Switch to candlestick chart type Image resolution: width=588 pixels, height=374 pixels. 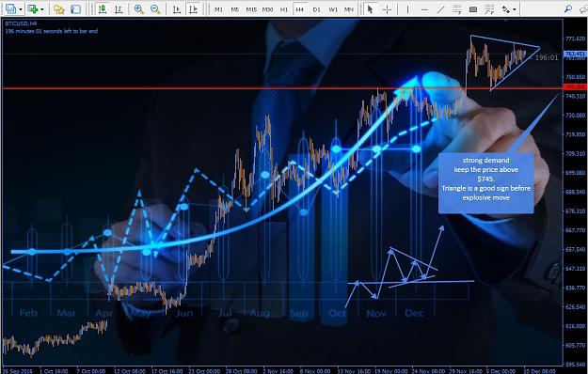click(102, 9)
